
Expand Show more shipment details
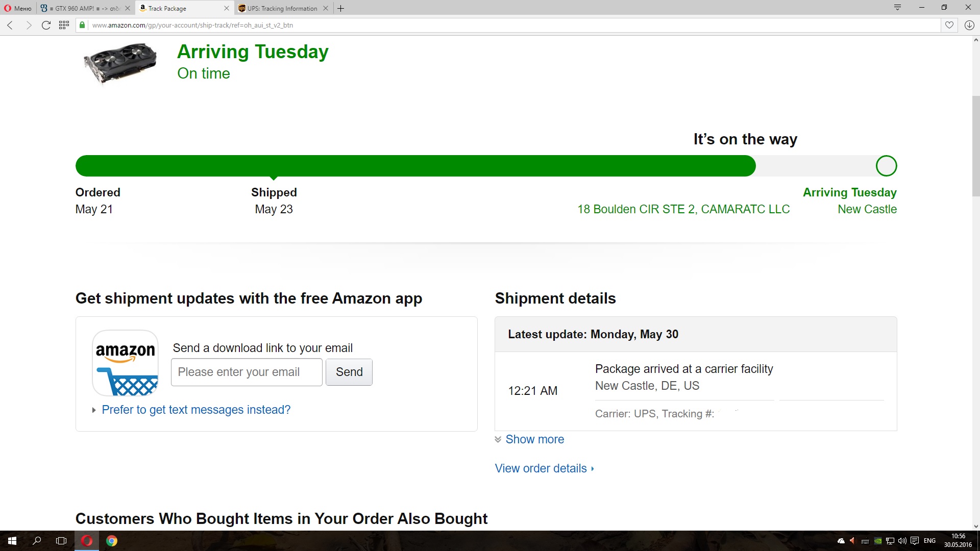pyautogui.click(x=534, y=439)
